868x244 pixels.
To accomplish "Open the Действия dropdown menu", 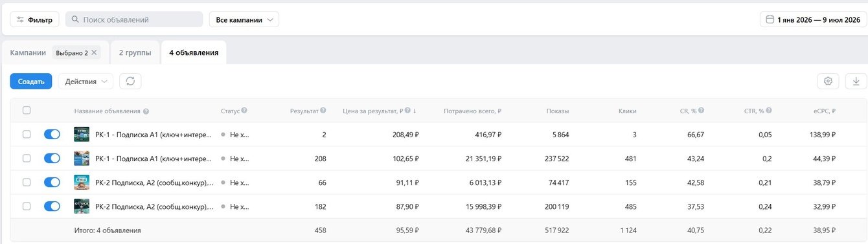I will point(86,81).
